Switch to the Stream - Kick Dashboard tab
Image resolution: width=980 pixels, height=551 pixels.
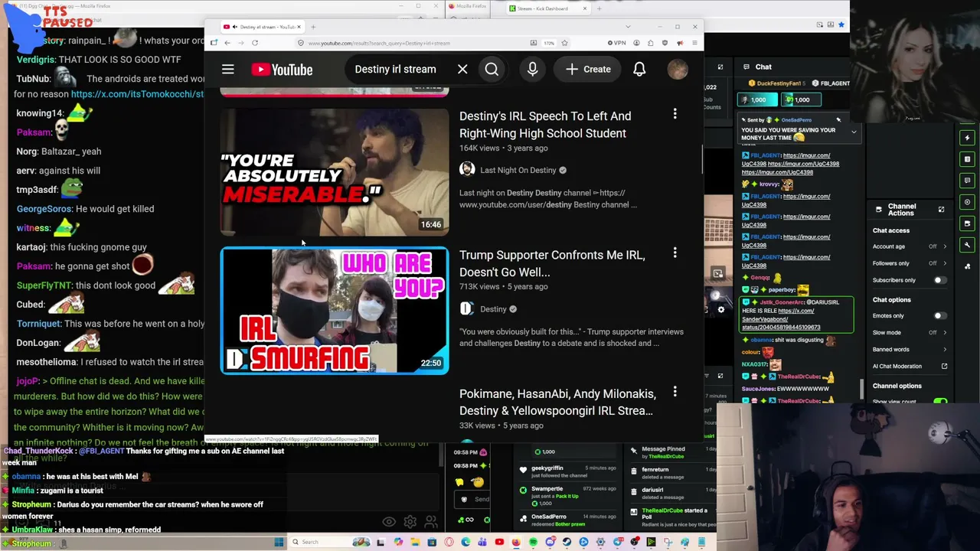click(x=547, y=8)
